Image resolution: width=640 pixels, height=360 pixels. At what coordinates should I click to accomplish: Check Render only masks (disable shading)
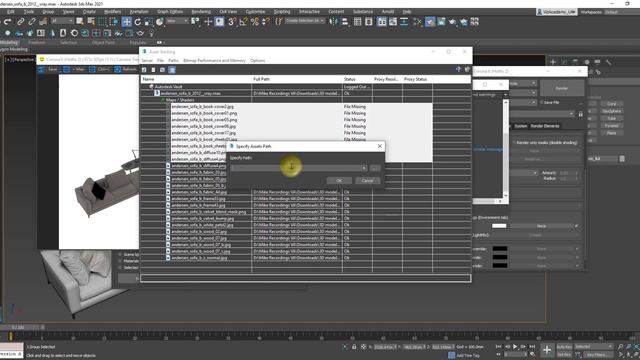click(515, 142)
